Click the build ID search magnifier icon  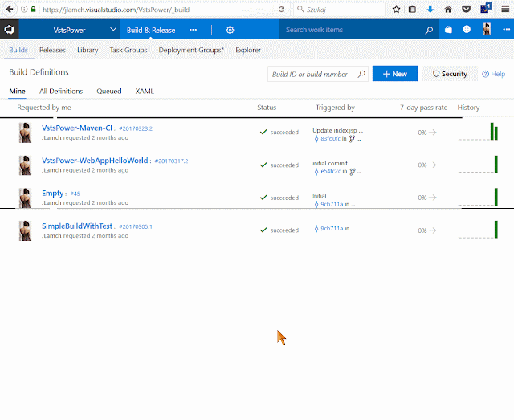point(361,74)
